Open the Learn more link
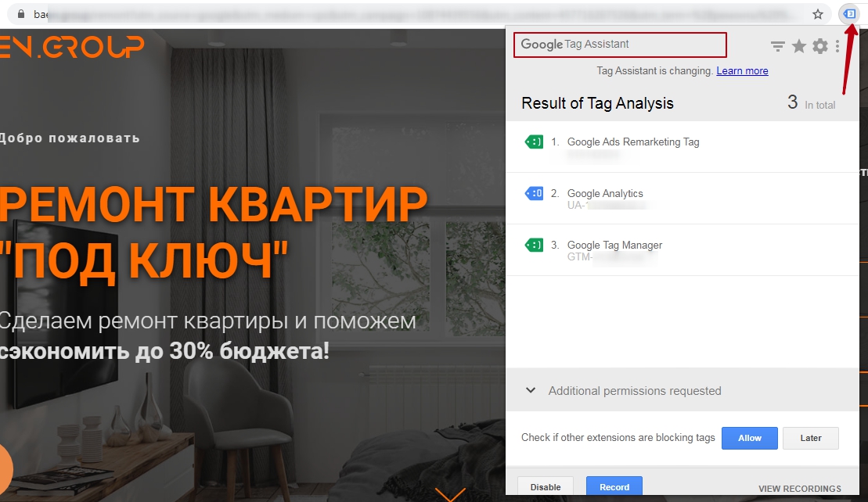 (x=742, y=70)
